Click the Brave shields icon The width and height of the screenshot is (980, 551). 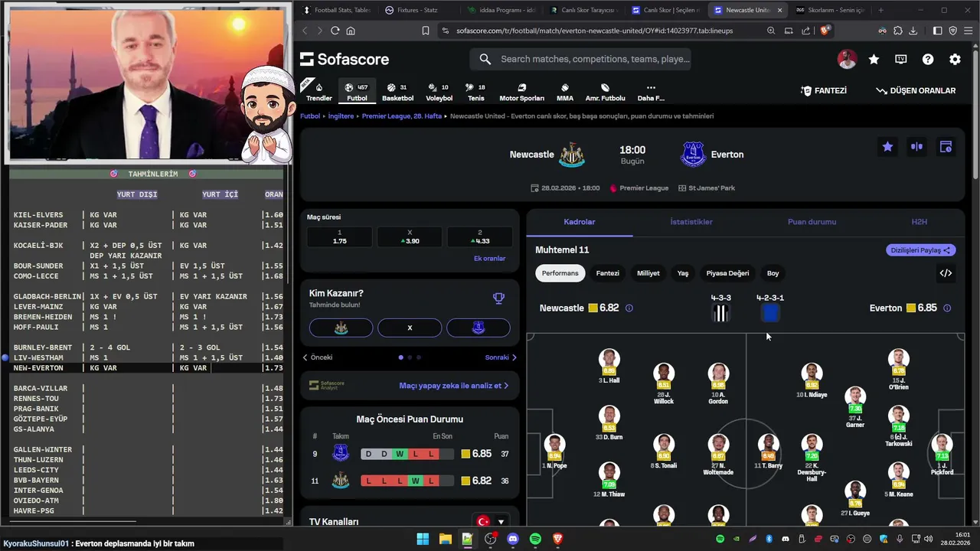[825, 31]
